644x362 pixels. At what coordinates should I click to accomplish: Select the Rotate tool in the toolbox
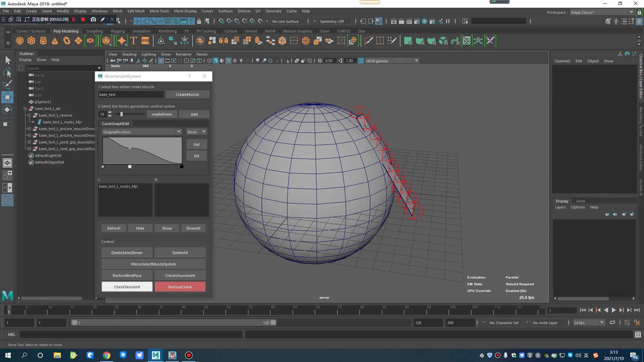[7, 110]
